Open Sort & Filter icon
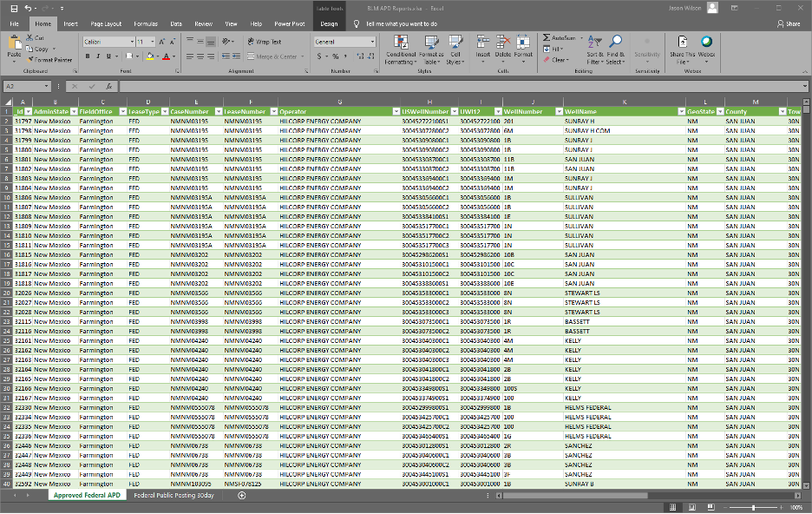Screen dimensions: 812x514 pyautogui.click(x=594, y=42)
